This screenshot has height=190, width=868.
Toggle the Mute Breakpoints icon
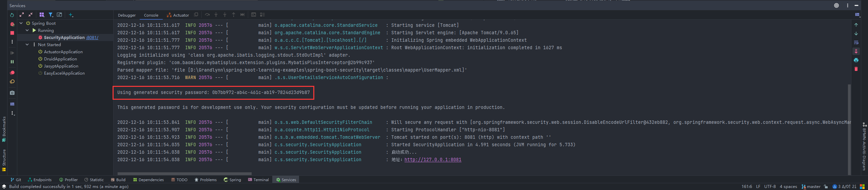tap(12, 82)
